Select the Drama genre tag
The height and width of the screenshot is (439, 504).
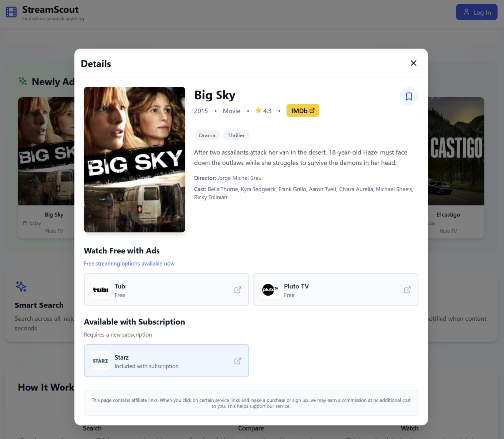click(x=207, y=135)
